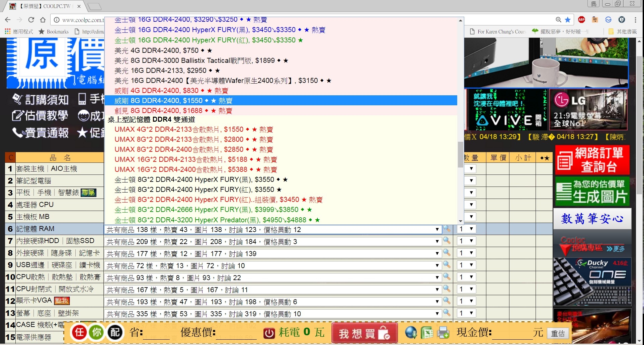
Task: Click the 處理器 CPU category row label
Action: (35, 205)
